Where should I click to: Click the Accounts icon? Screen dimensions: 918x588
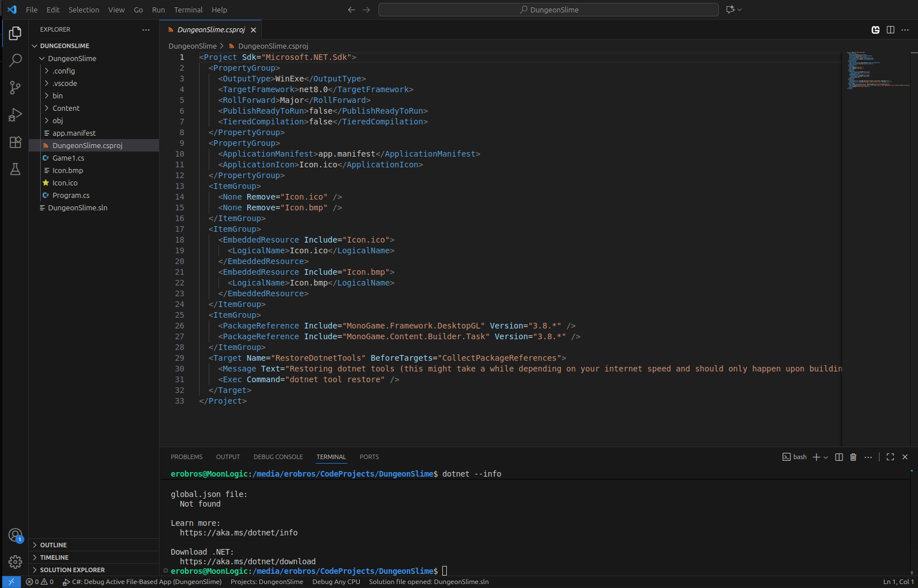[15, 535]
